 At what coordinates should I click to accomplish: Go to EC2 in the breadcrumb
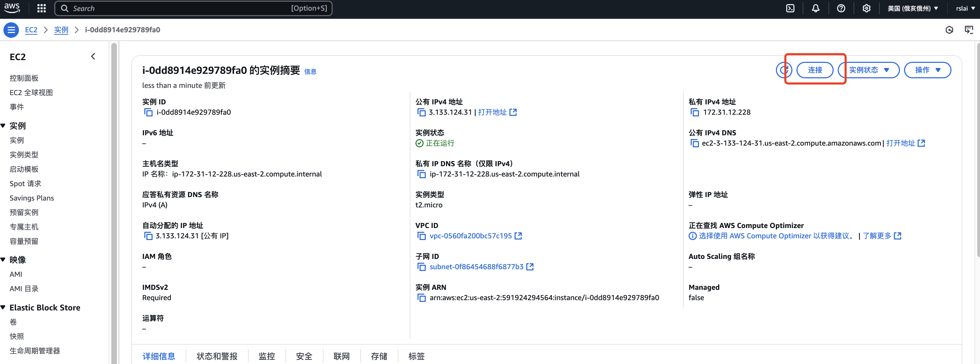31,30
